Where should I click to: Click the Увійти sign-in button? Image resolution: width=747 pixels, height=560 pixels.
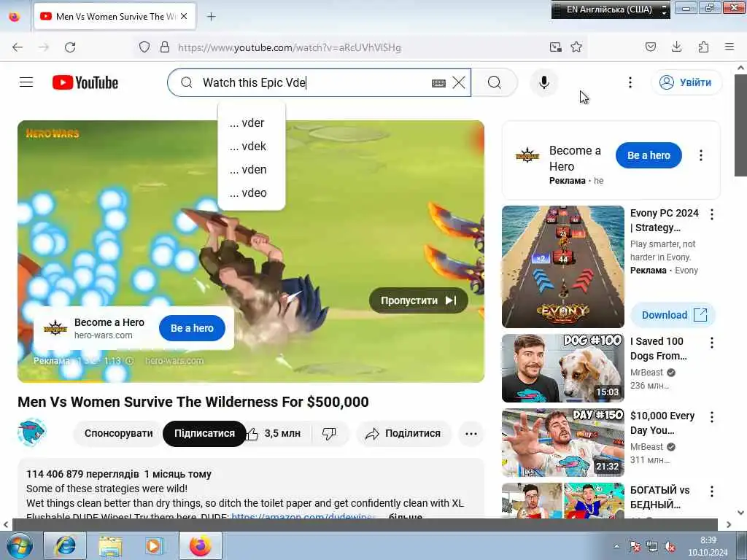(x=686, y=82)
